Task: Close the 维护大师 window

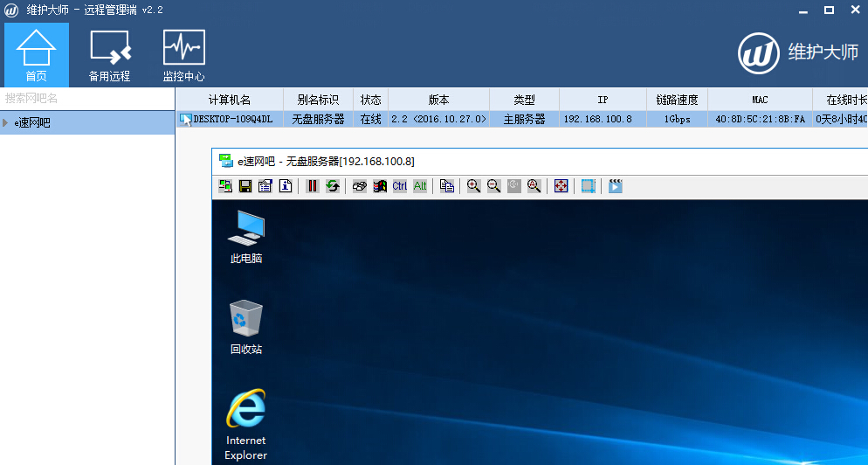Action: click(x=855, y=10)
